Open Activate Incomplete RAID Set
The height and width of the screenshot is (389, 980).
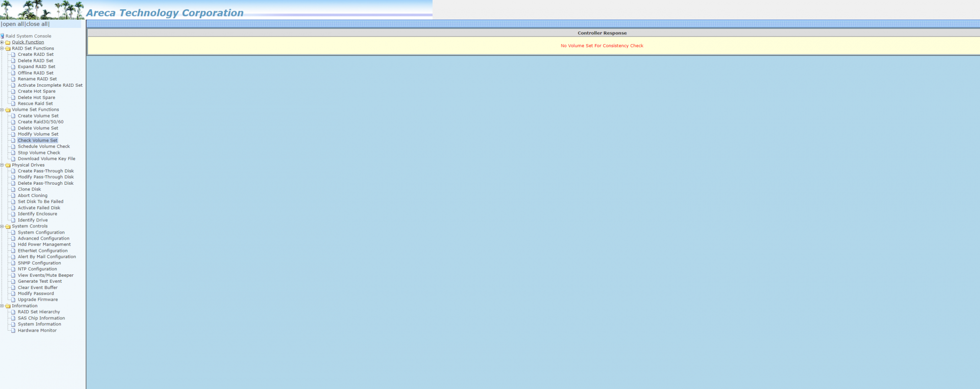(x=50, y=85)
